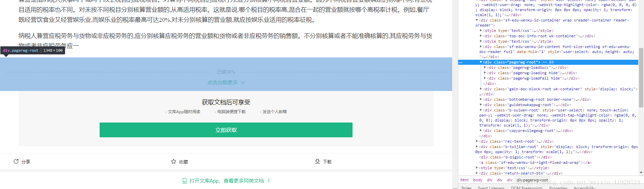Click the closing </div> row under pagerwg-loadFail
The width and height of the screenshot is (644, 189).
489,84
